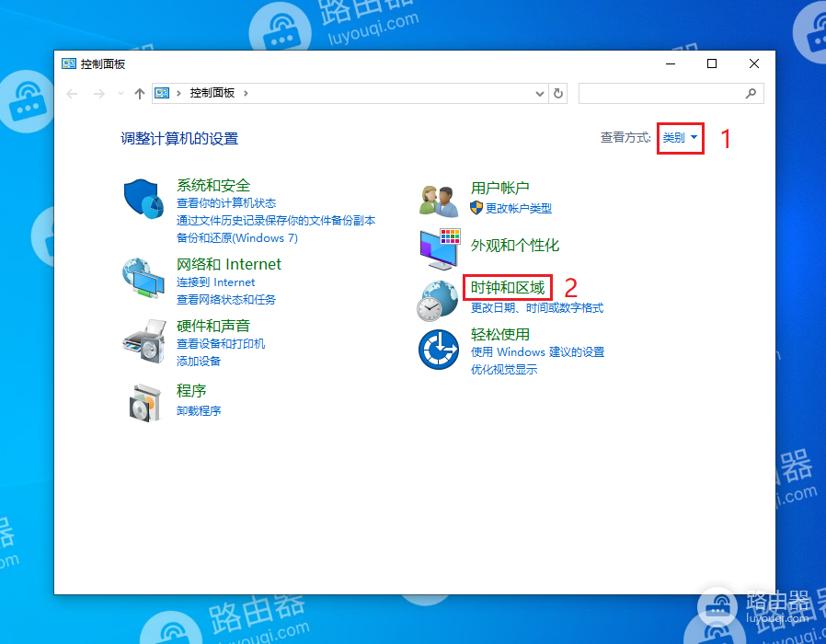The width and height of the screenshot is (826, 644).
Task: Click the Back arrow in navigation bar
Action: (x=72, y=94)
